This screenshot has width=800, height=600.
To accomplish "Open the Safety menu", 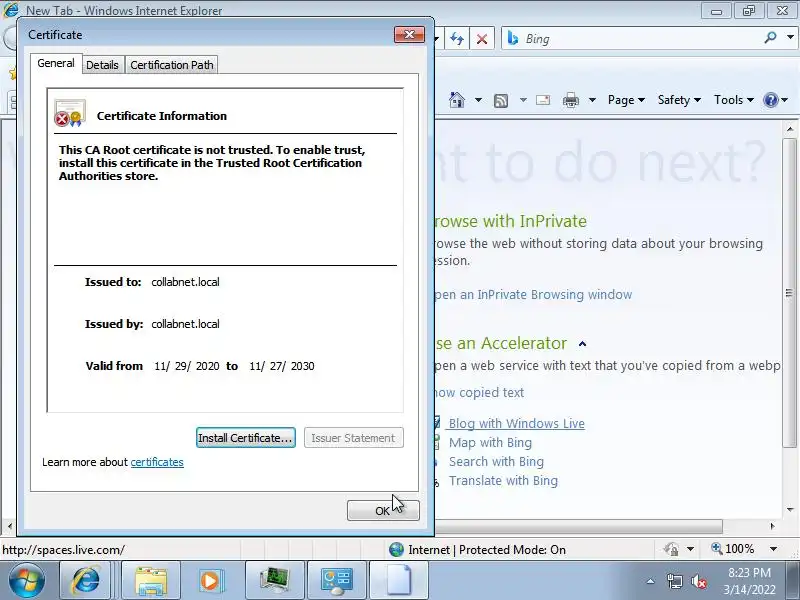I will [679, 100].
